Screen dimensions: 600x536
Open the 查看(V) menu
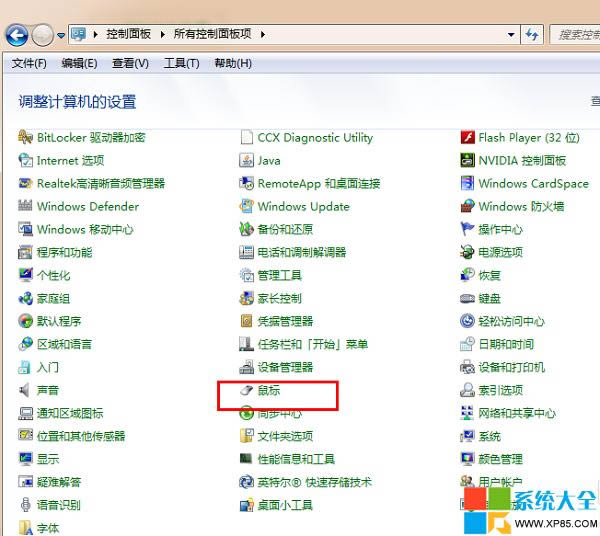130,63
